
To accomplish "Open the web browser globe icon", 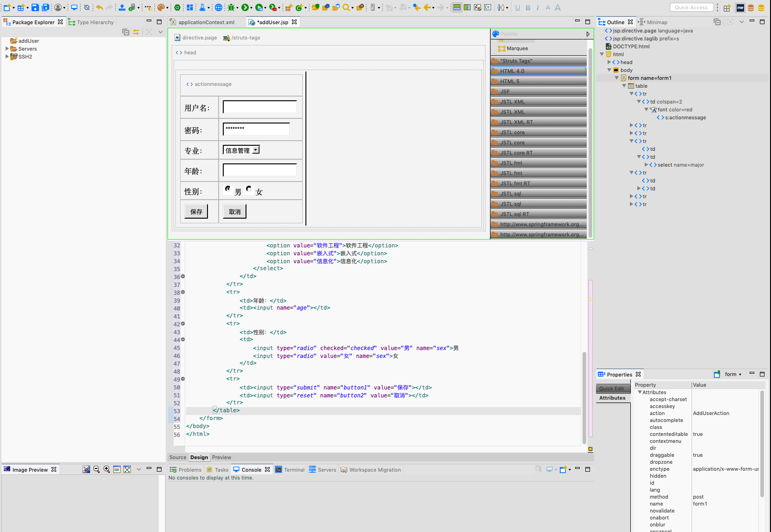I will (x=219, y=7).
